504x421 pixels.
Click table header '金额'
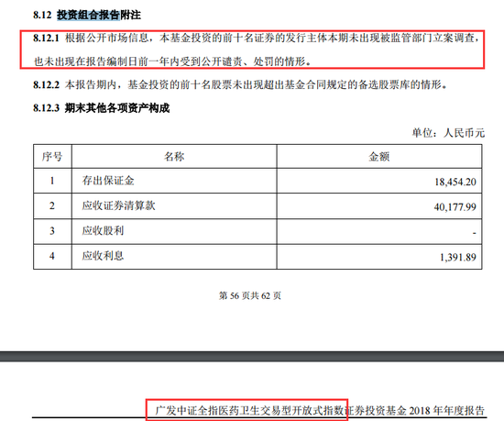click(379, 157)
